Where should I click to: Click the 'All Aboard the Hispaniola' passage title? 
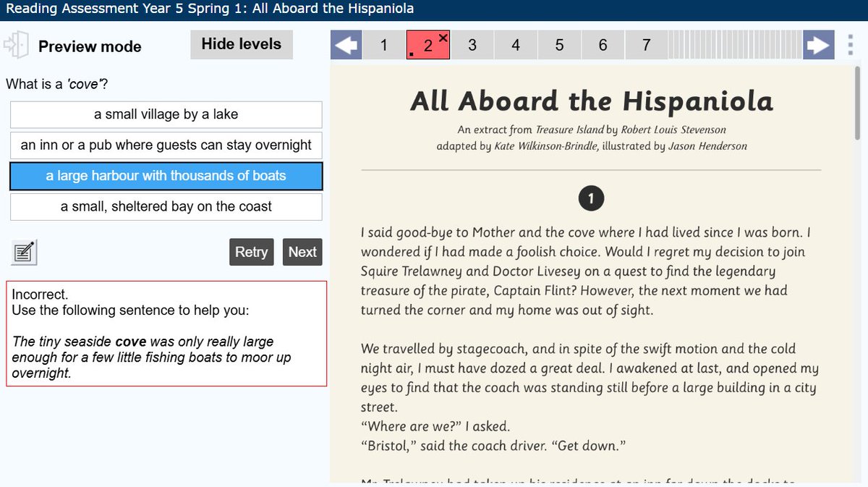591,101
